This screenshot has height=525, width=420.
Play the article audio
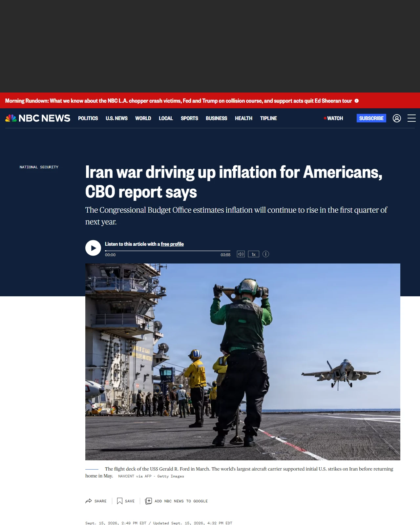point(93,248)
